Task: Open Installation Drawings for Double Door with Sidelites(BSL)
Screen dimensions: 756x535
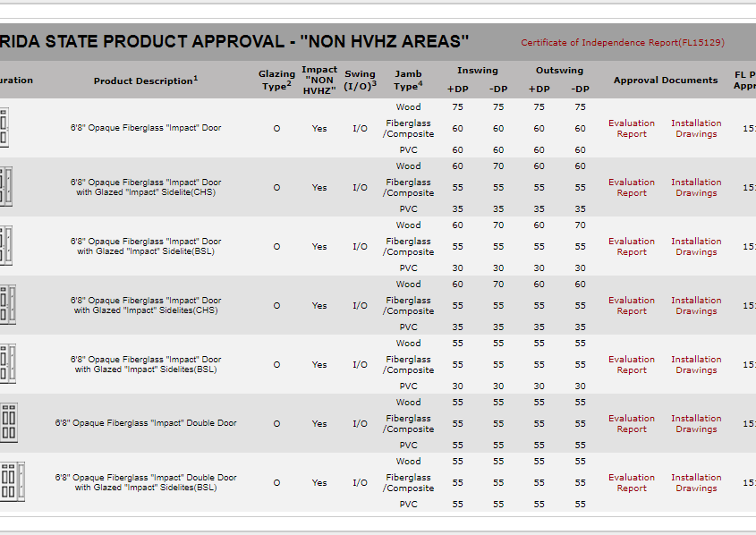Action: pyautogui.click(x=696, y=482)
